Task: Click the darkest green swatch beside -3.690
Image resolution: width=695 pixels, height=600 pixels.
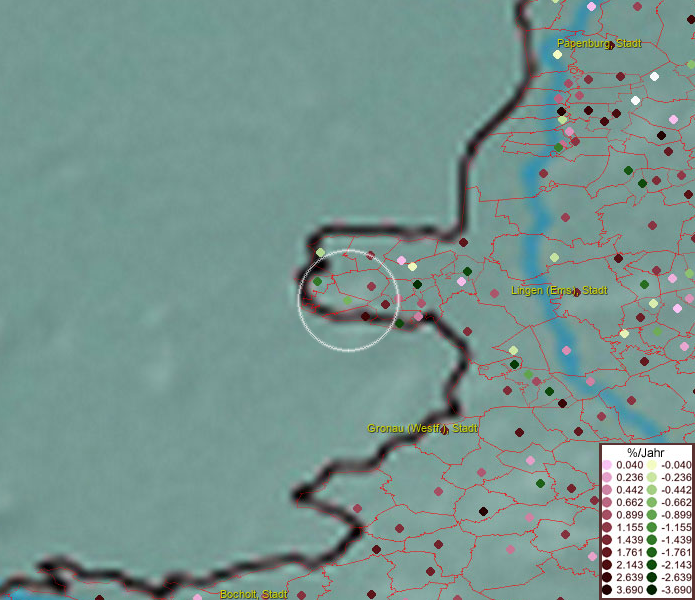Action: 652,590
